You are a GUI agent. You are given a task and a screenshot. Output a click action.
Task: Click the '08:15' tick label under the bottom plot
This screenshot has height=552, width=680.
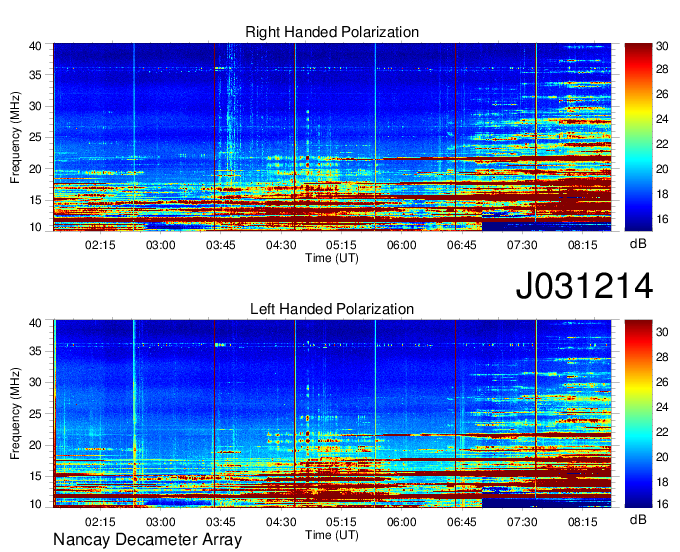583,522
